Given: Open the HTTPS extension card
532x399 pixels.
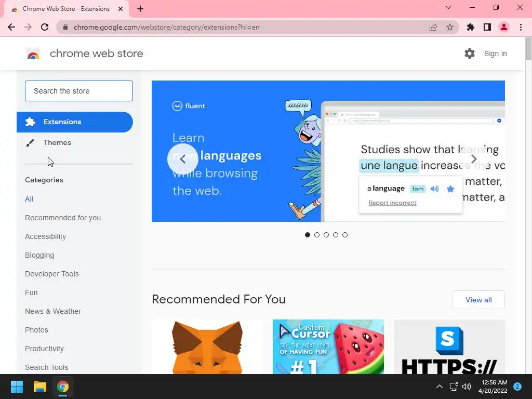Looking at the screenshot, I should click(x=449, y=347).
